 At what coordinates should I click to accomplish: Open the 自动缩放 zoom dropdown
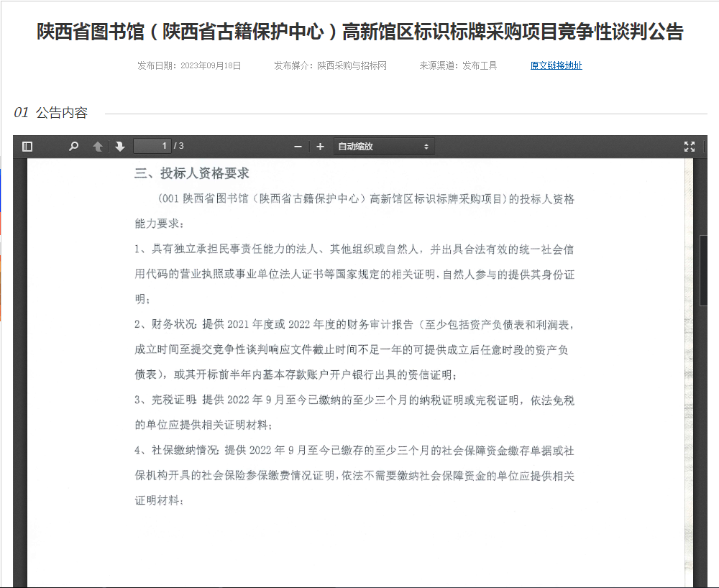(x=383, y=147)
